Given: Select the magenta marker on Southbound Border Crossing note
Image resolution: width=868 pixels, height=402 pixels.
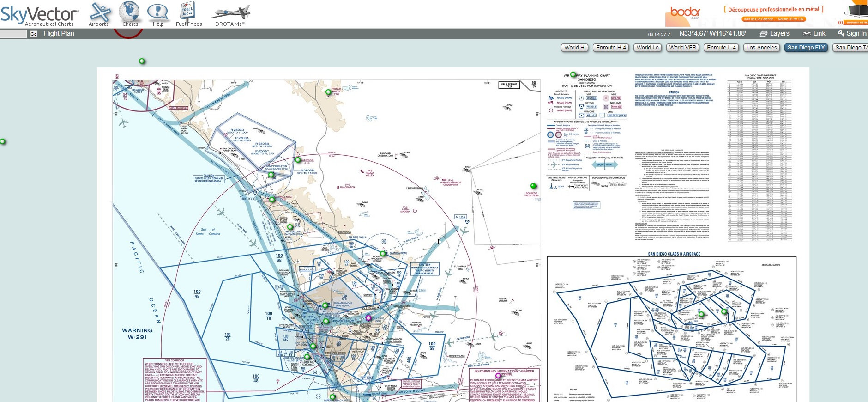Looking at the screenshot, I should [498, 376].
